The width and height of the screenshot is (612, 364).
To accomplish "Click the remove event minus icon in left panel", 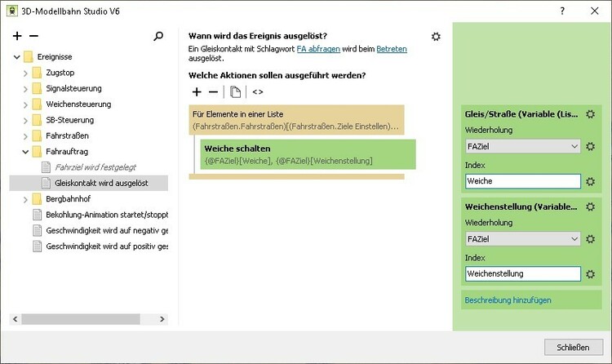I will tap(33, 37).
